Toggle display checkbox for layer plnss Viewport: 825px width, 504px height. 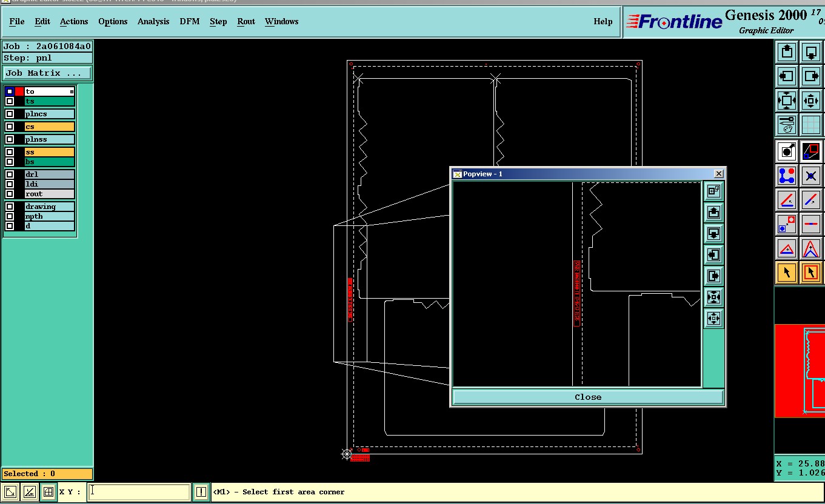[10, 139]
